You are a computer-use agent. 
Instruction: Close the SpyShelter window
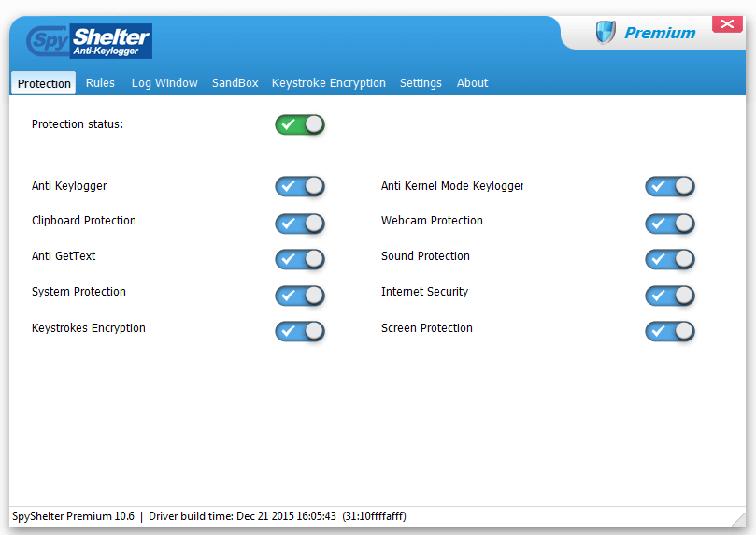click(726, 24)
